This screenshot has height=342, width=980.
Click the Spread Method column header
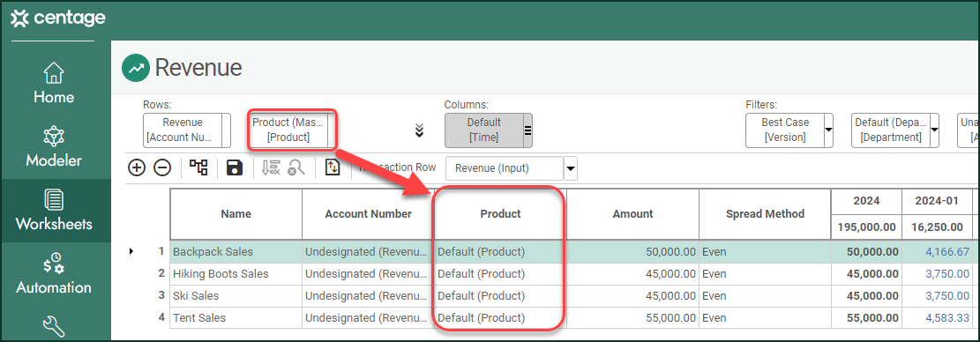765,214
